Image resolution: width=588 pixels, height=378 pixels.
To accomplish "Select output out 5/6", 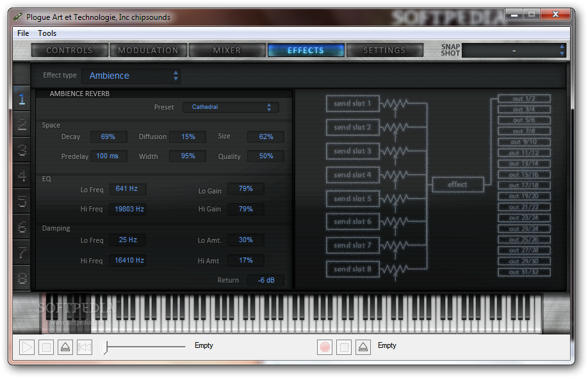I will [524, 120].
